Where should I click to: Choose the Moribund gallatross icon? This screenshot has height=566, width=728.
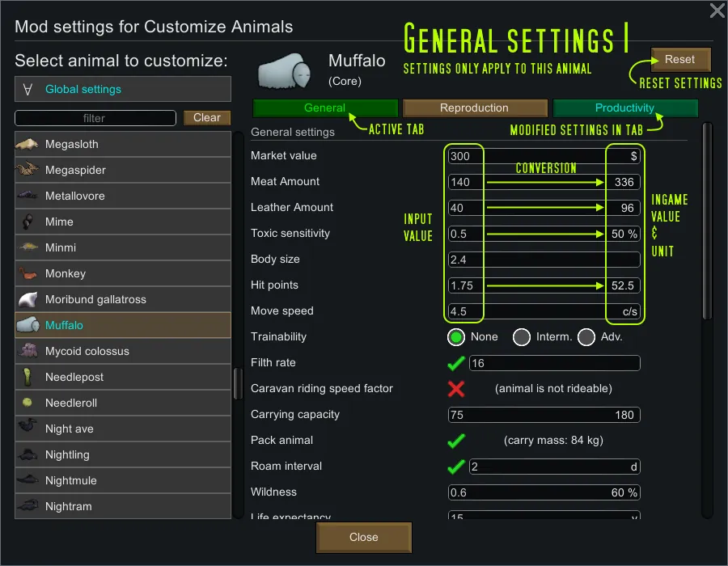pyautogui.click(x=27, y=299)
